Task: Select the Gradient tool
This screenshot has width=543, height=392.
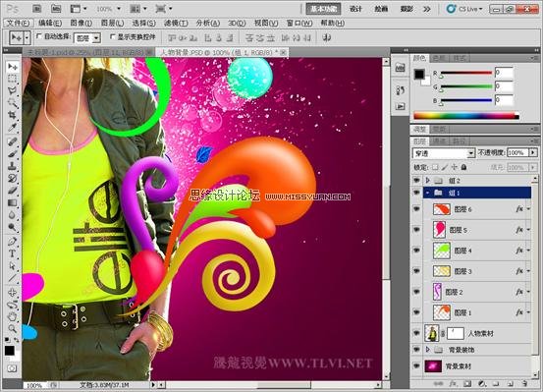Action: [x=13, y=202]
